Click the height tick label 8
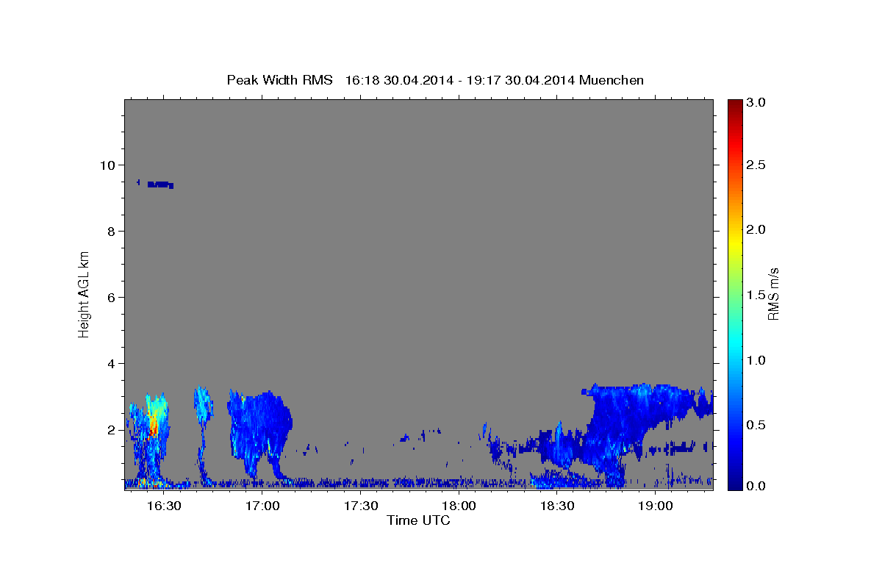Viewport: 882px width, 588px height. click(x=112, y=231)
